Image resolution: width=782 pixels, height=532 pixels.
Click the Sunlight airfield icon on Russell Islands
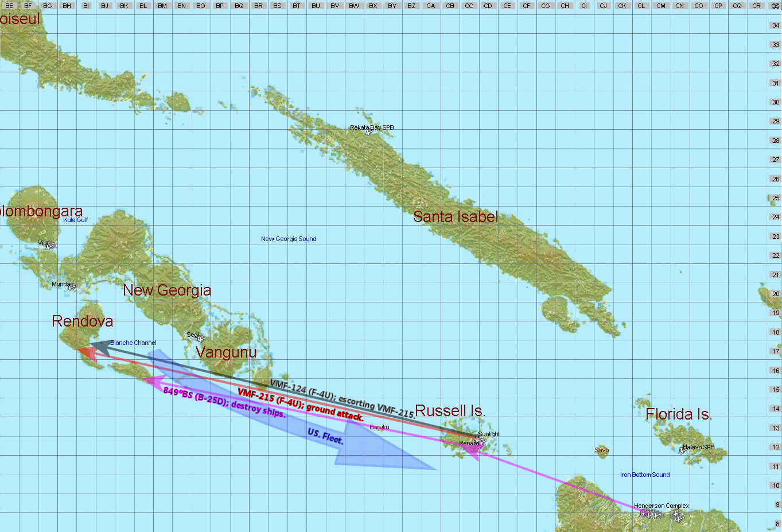pyautogui.click(x=480, y=439)
